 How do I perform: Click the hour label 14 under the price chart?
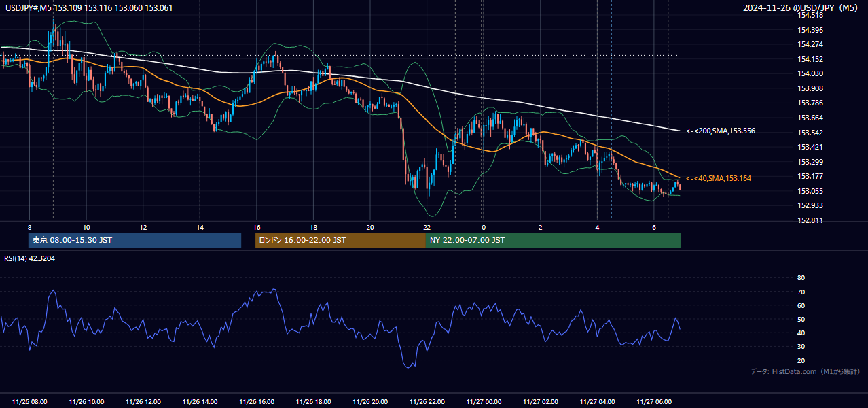tap(200, 227)
